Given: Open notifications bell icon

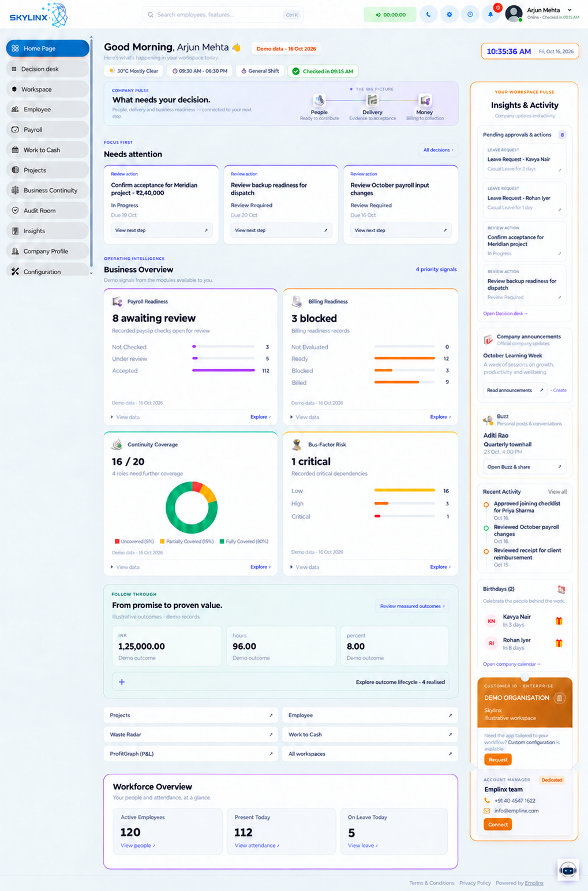Looking at the screenshot, I should 490,14.
